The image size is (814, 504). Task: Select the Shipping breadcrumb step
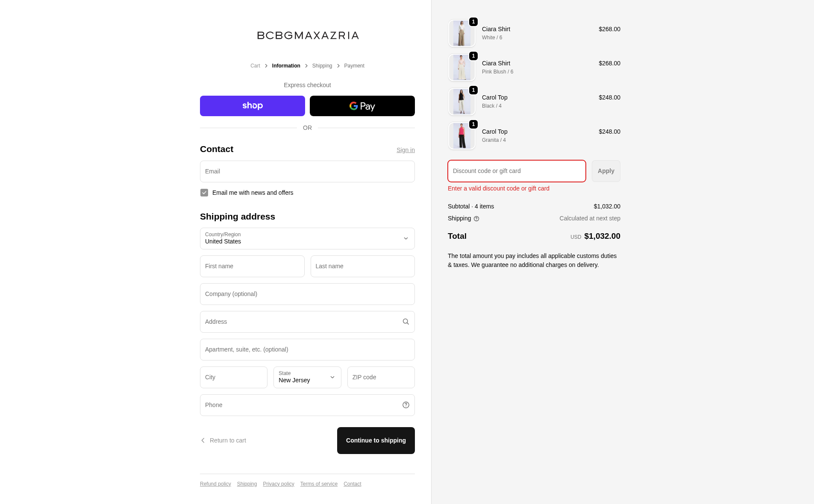click(322, 66)
